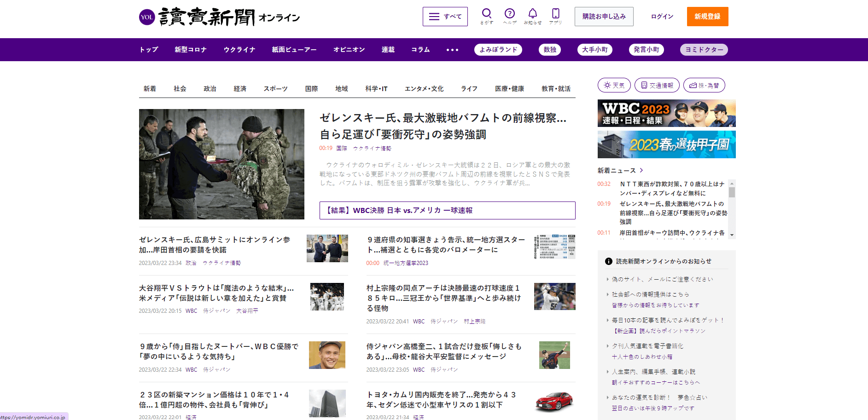868x420 pixels.
Task: Open 偽のサイト、メールにご注意ください notice
Action: coord(662,279)
